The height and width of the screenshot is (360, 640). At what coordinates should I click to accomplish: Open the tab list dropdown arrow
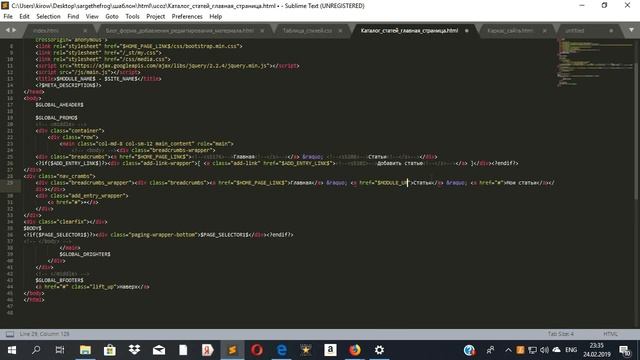[x=631, y=30]
